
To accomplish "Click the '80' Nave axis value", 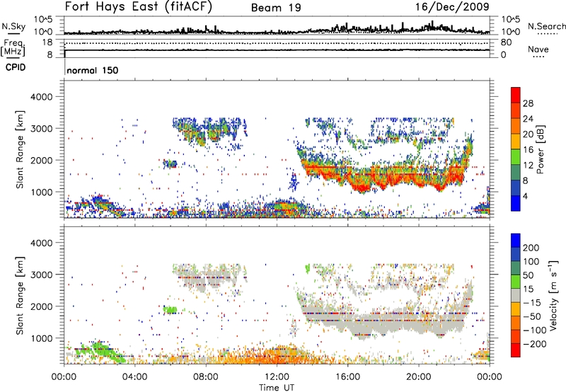I will 506,42.
